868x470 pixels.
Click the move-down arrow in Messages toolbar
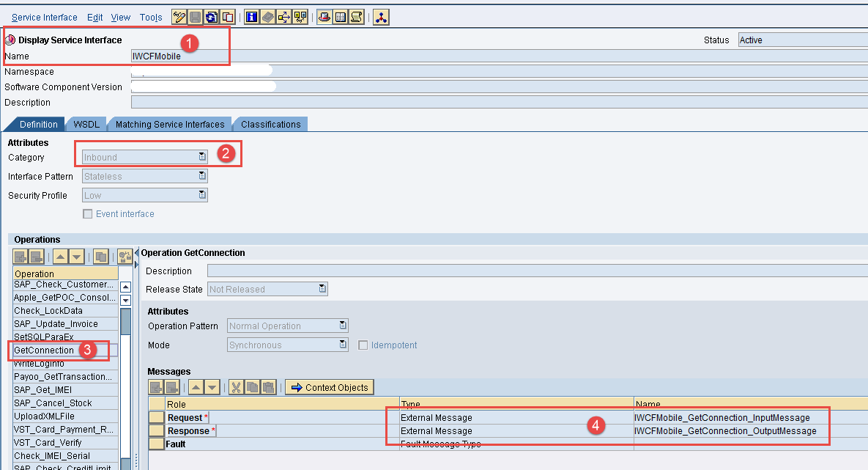(x=212, y=387)
